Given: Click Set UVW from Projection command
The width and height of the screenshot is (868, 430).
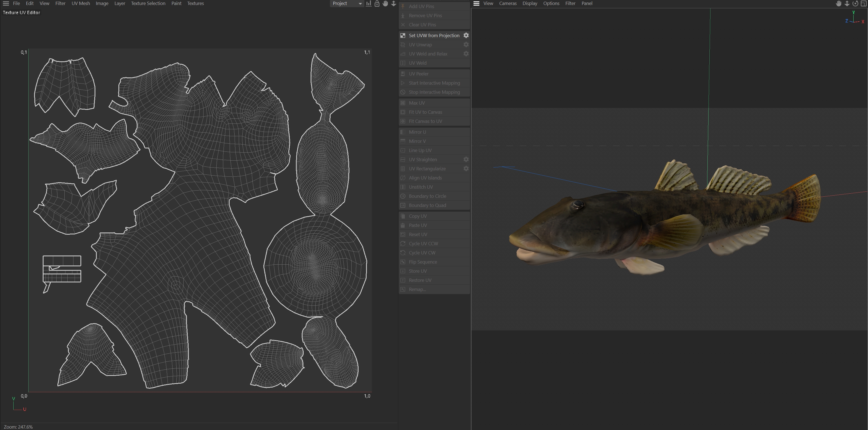Looking at the screenshot, I should point(434,36).
